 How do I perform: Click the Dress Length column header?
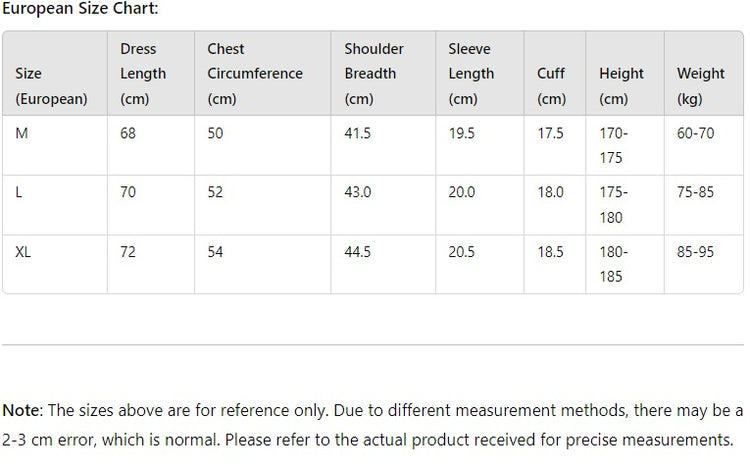tap(143, 74)
